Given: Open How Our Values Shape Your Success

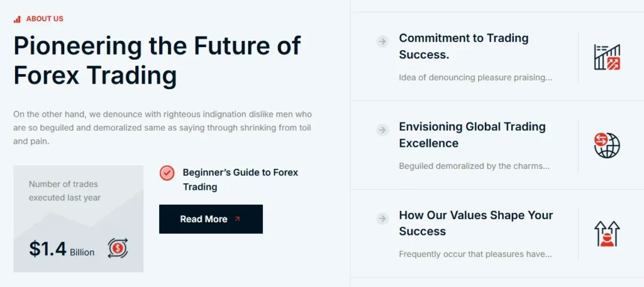Looking at the screenshot, I should pos(475,223).
